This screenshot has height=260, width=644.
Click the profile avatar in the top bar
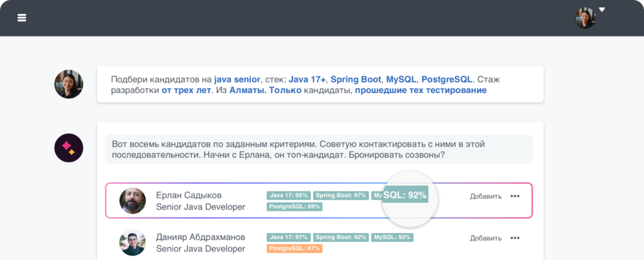[585, 18]
